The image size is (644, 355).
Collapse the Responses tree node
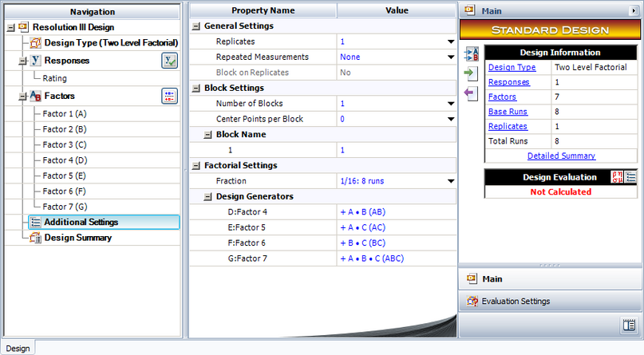(x=22, y=61)
